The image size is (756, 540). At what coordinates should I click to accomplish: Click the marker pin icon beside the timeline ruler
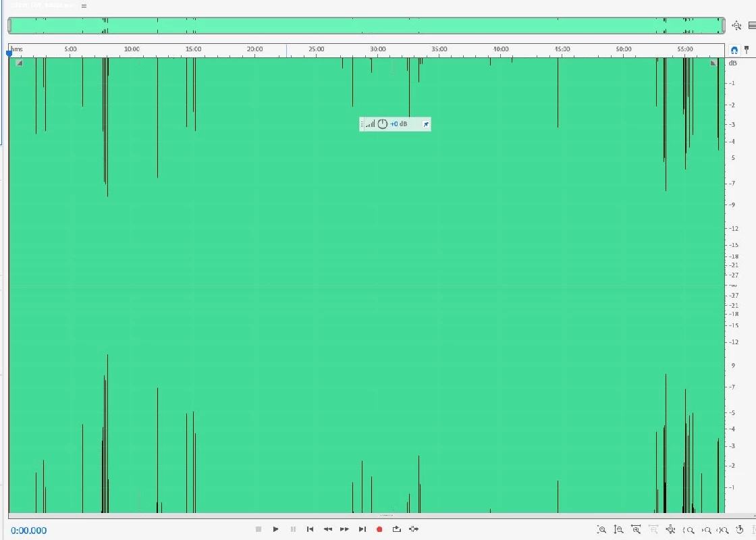click(747, 49)
